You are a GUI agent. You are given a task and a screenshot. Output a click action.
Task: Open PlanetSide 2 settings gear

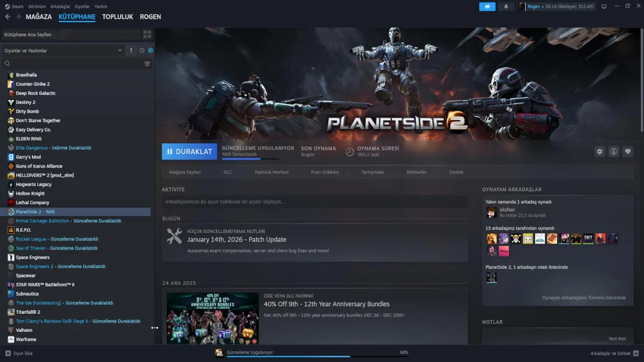pos(599,151)
